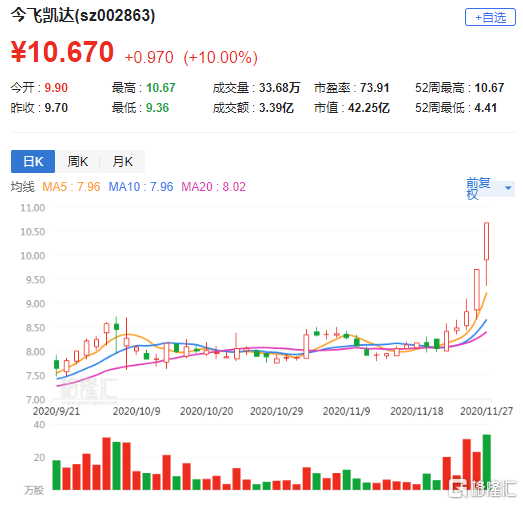Click 昨收 value 9.70
The width and height of the screenshot is (523, 505).
pos(56,108)
